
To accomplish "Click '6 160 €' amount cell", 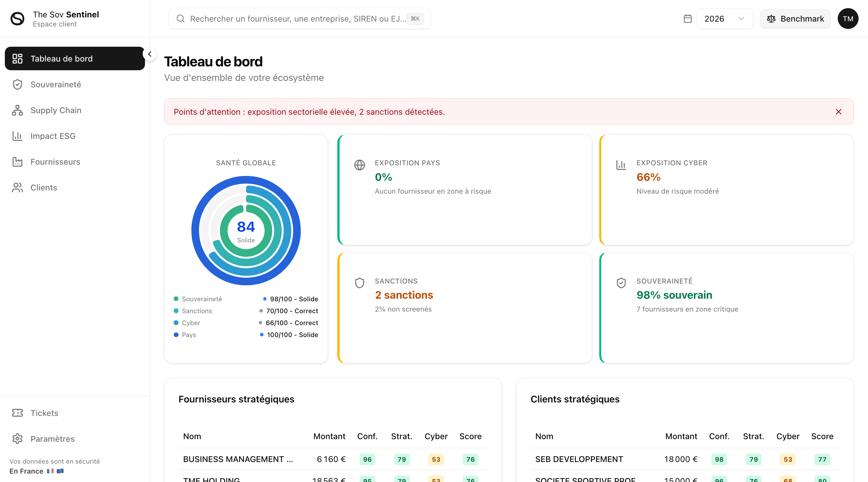I will tap(331, 459).
